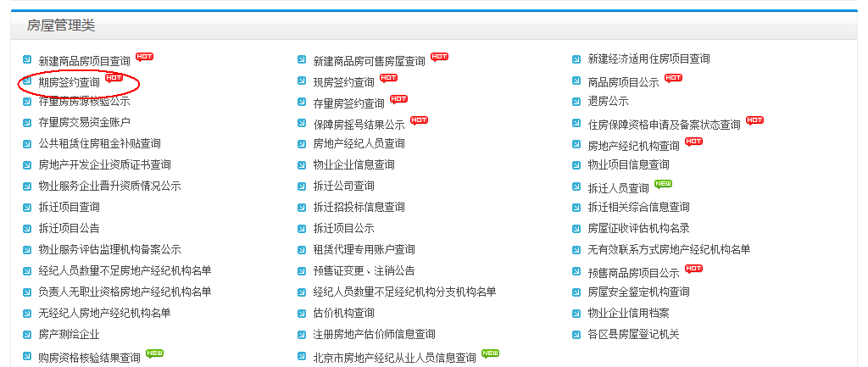
Task: Click arrow icon beside 各区县房屋登记机关
Action: pyautogui.click(x=576, y=334)
